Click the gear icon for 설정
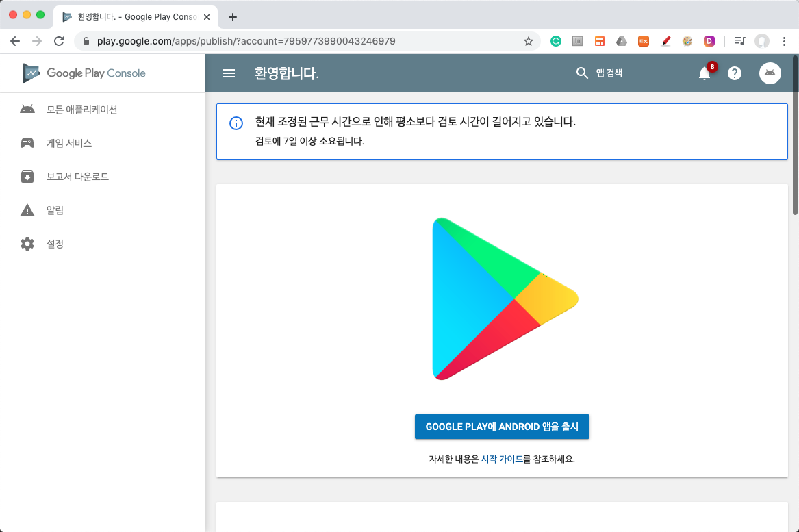The image size is (799, 532). 27,244
